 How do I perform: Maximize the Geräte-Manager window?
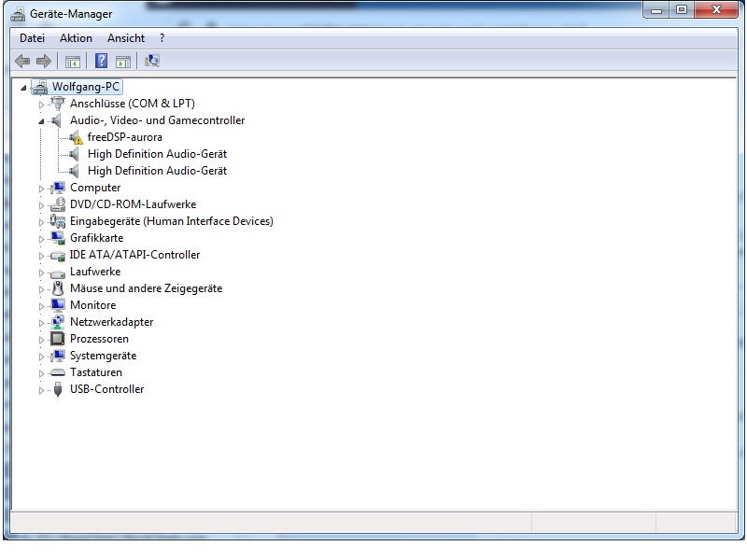click(x=682, y=9)
